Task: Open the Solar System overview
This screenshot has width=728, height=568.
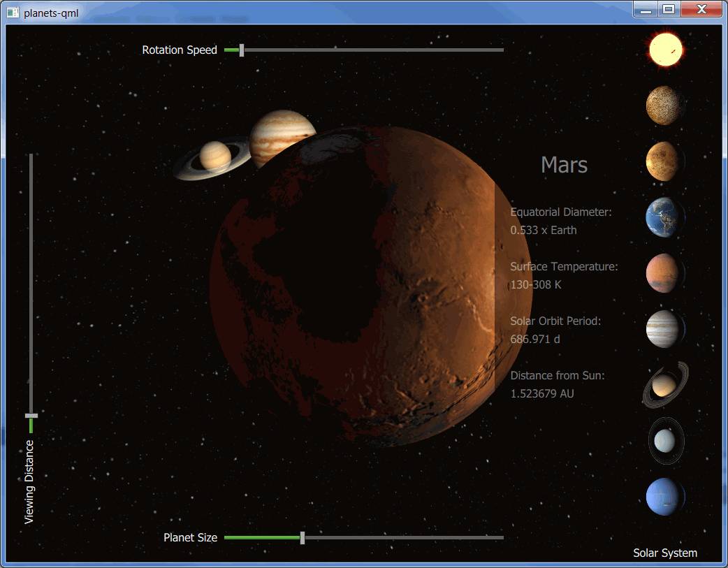Action: tap(664, 553)
